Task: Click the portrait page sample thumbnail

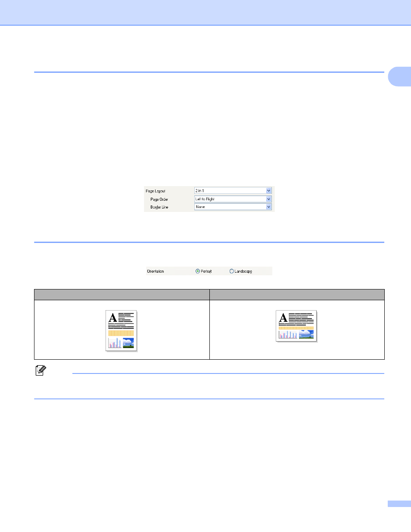Action: coord(121,330)
